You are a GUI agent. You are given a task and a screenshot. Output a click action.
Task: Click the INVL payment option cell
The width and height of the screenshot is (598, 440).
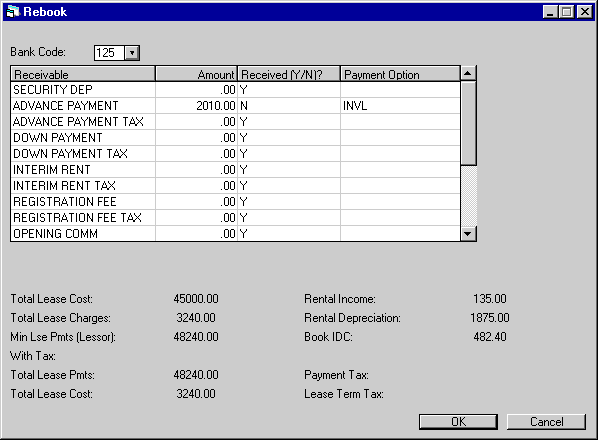click(400, 106)
